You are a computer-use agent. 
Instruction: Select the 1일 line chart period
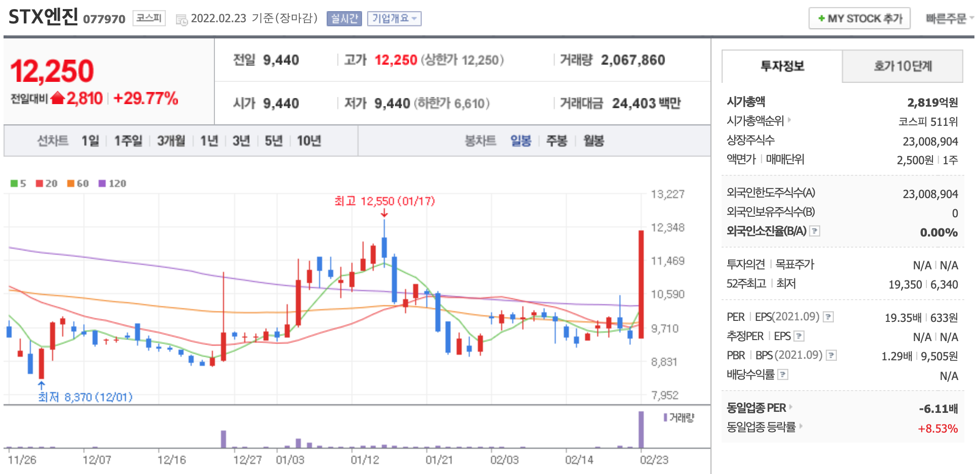(91, 140)
